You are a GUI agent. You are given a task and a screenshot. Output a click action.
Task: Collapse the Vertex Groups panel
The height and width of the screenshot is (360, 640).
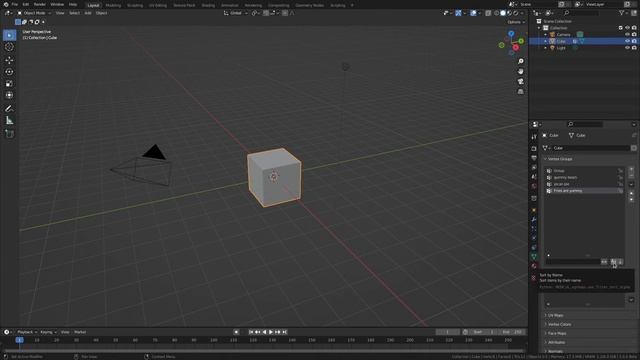560,159
